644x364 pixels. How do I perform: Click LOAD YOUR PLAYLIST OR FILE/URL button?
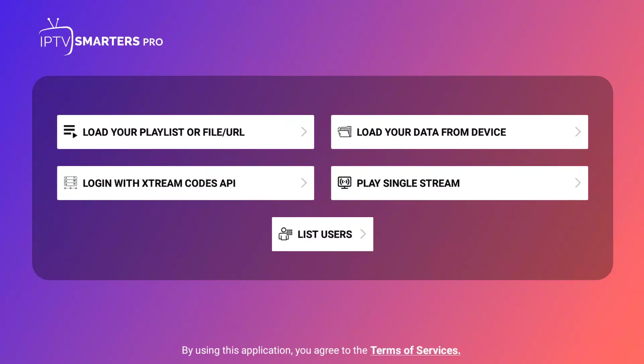click(x=185, y=132)
